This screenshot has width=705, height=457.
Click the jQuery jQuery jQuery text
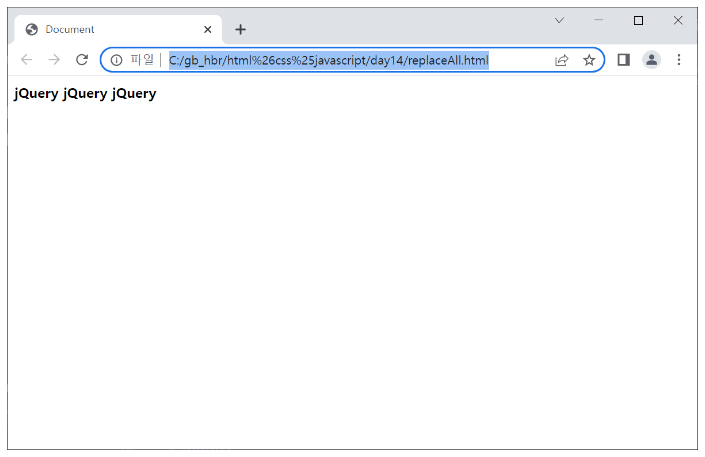[x=85, y=94]
